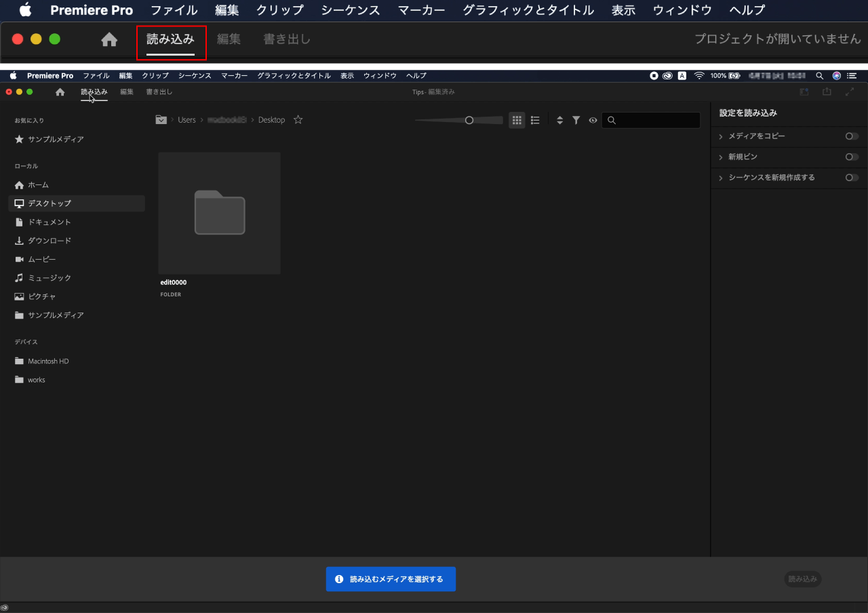Select the edit0000 folder thumbnail
This screenshot has height=613, width=868.
220,213
